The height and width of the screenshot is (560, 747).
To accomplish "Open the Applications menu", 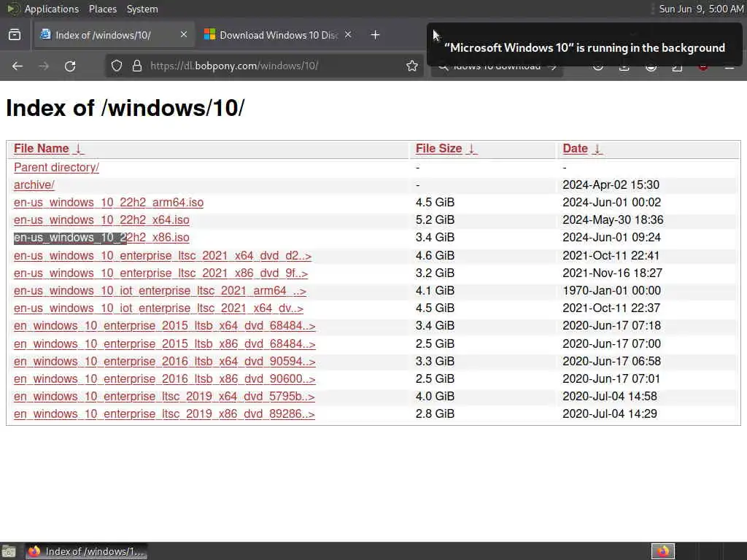I will point(52,9).
